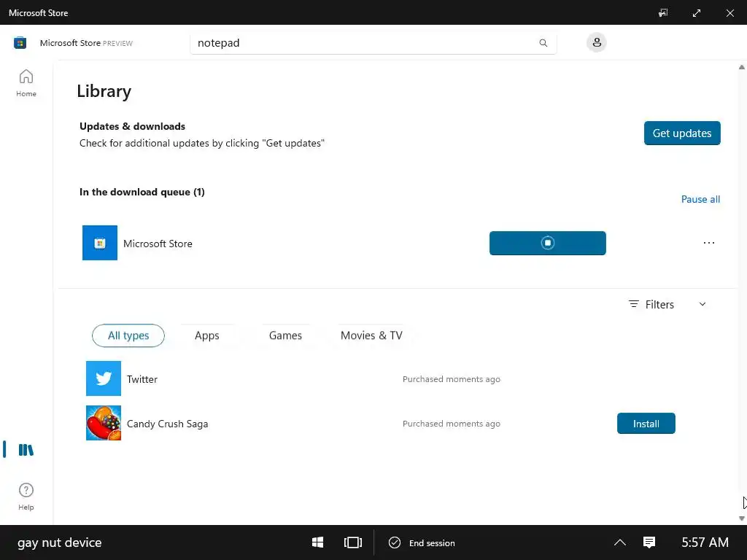Click the remote display icon in title bar
The width and height of the screenshot is (747, 560).
663,13
